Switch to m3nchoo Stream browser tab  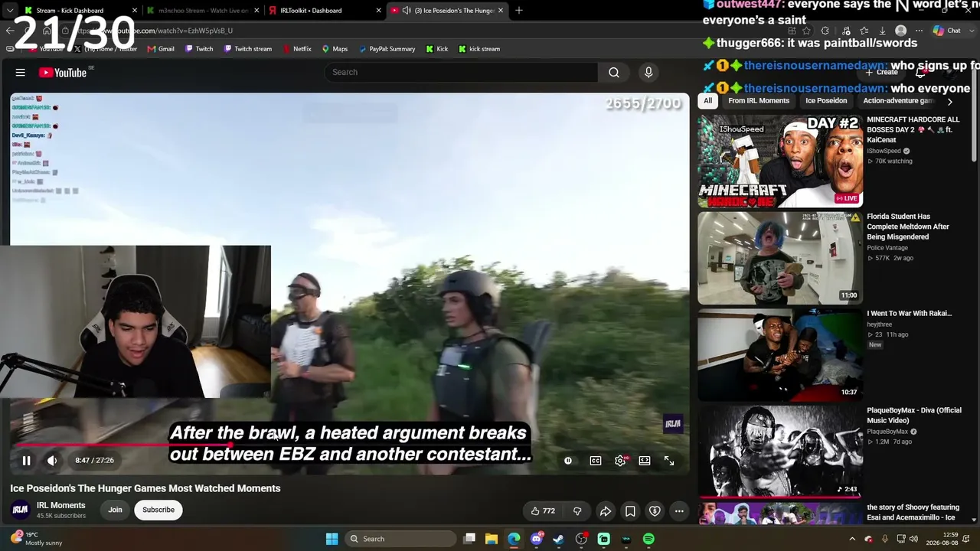(x=202, y=11)
